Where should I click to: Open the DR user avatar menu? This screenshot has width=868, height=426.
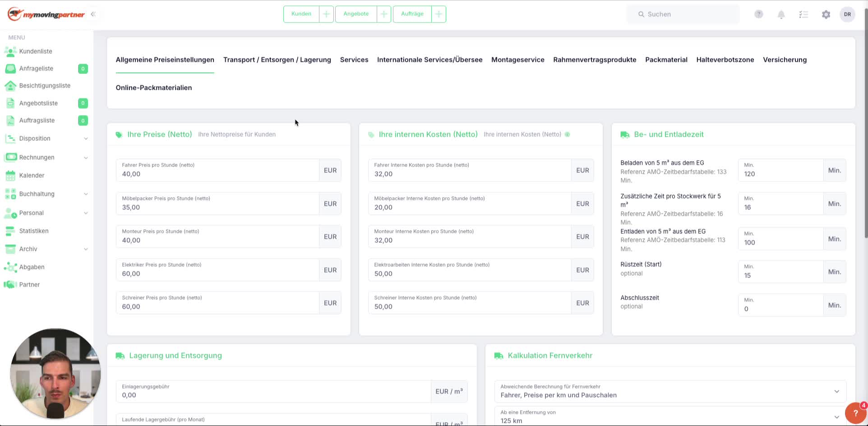pyautogui.click(x=848, y=14)
